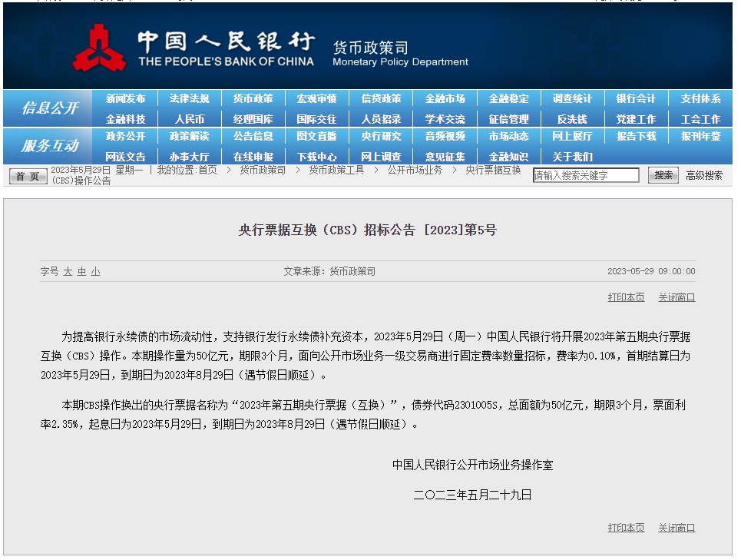Click breadcrumb link 公开市场业务
741x560 pixels.
pyautogui.click(x=415, y=170)
